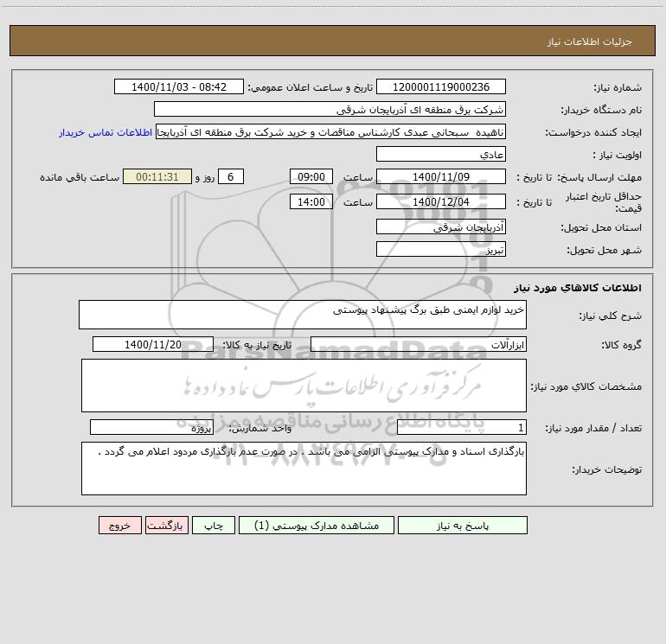Open اطلاعات تماس خریدار link
Viewport: 666px width, 644px height.
click(x=106, y=132)
